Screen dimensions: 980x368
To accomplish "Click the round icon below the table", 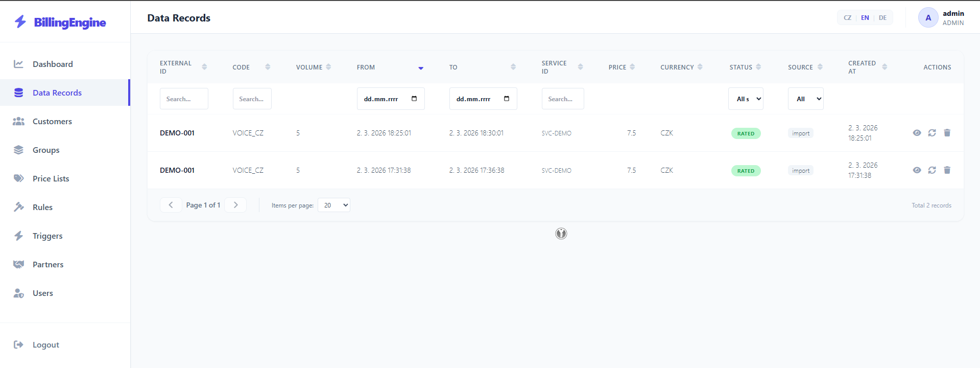I will pos(561,234).
